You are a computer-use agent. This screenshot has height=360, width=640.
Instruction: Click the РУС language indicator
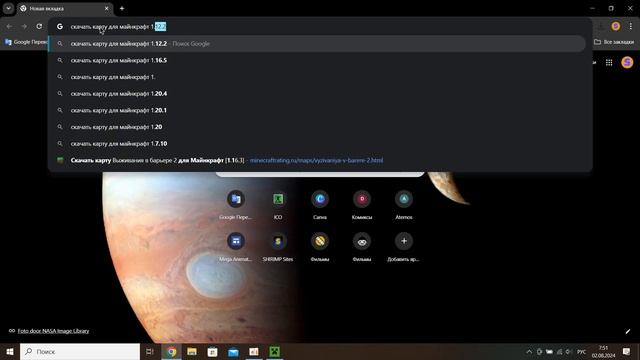(x=582, y=351)
